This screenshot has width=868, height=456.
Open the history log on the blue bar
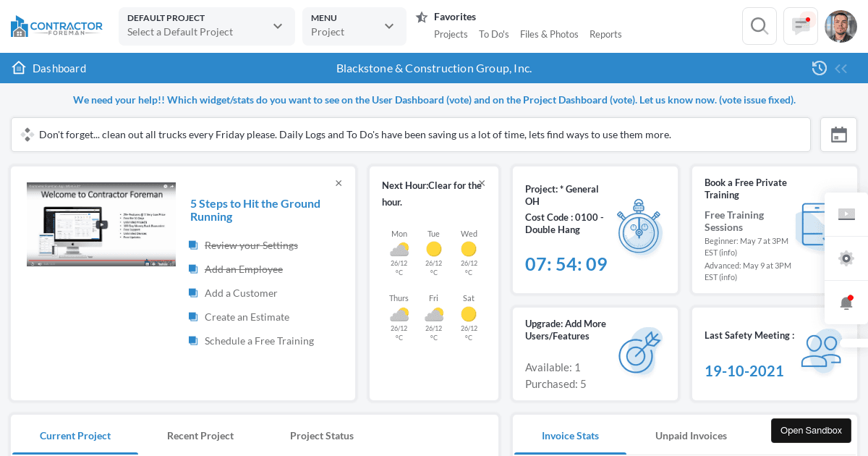819,68
